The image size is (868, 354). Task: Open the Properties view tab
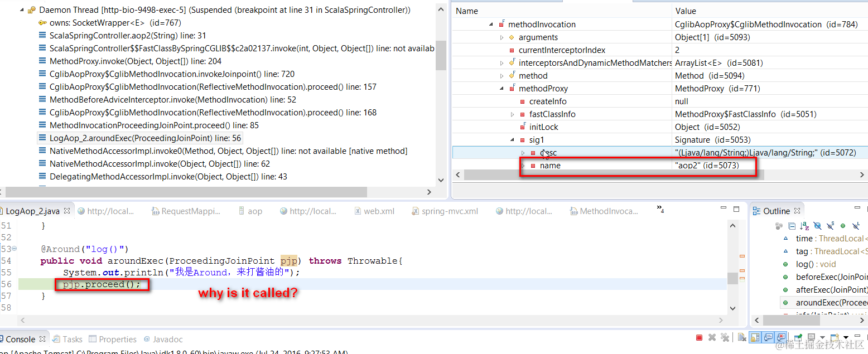point(113,339)
